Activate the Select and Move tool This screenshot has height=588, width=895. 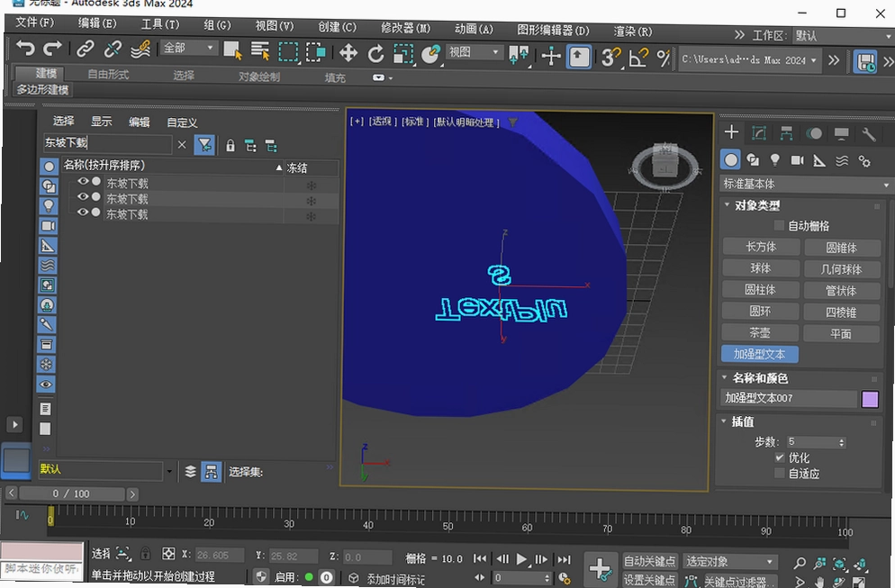[x=348, y=54]
